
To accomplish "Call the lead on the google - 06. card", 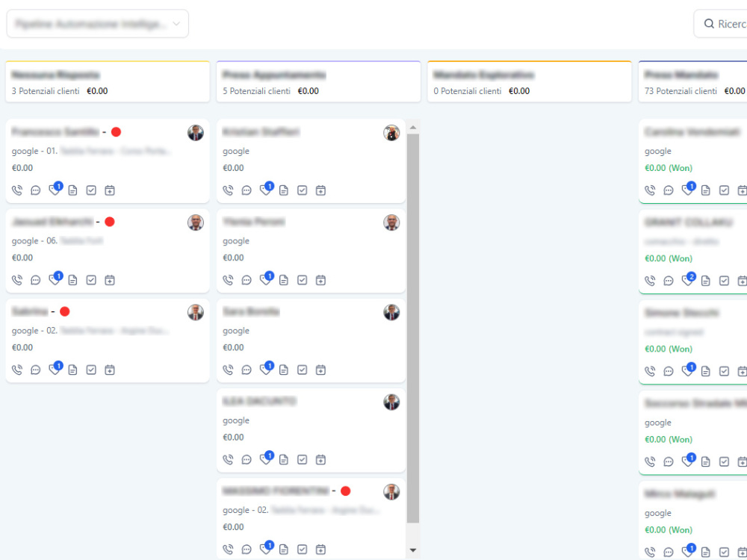I will [17, 280].
